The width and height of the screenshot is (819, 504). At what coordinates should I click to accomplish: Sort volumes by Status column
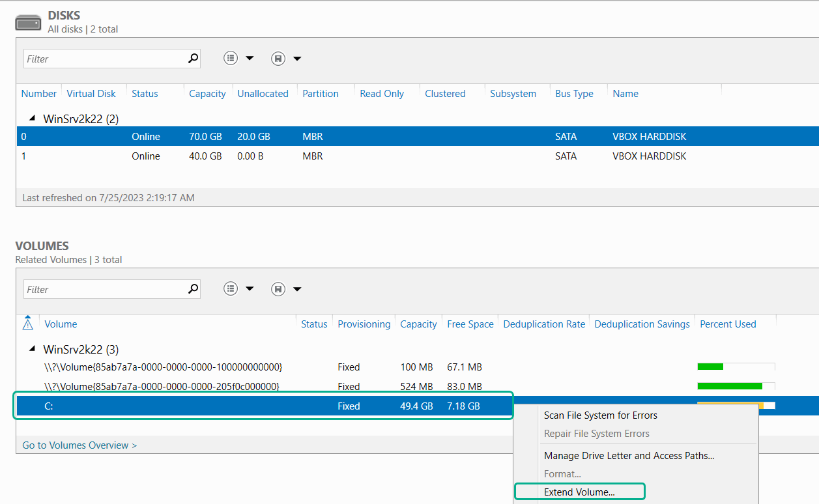[314, 324]
